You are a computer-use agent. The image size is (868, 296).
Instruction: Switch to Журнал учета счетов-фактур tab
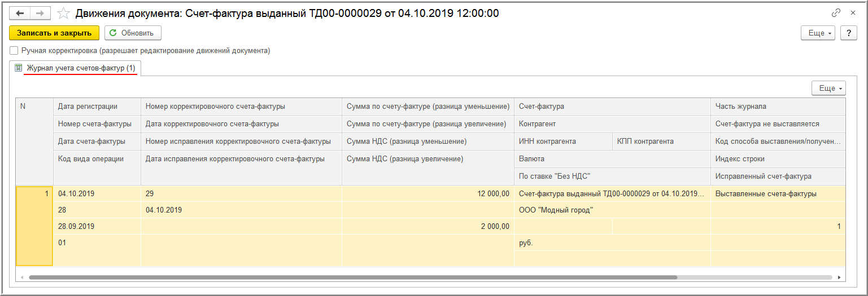(81, 68)
